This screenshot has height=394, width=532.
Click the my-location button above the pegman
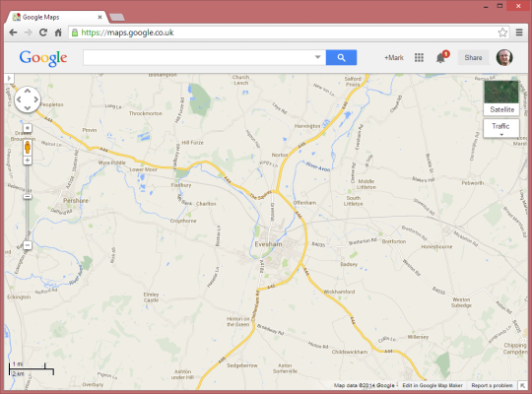(x=28, y=128)
